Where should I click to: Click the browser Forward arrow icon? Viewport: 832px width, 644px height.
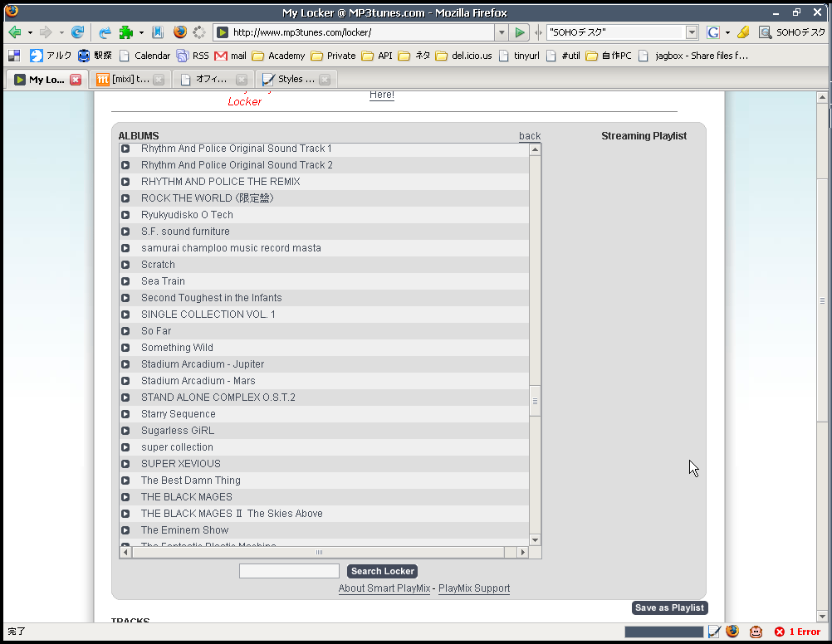click(x=46, y=32)
